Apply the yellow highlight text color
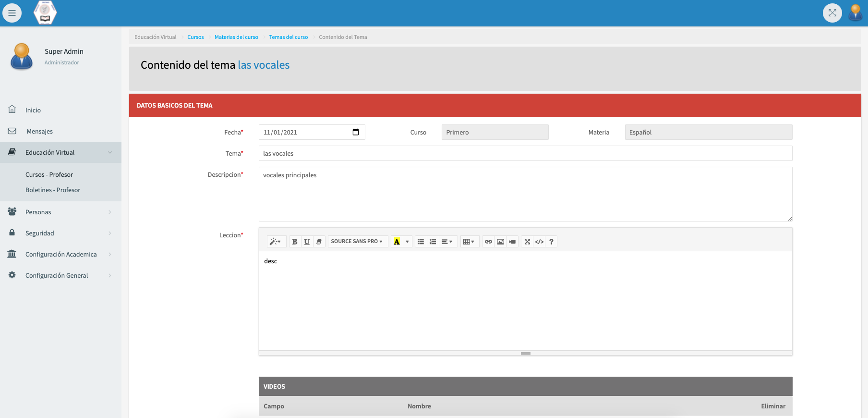The width and height of the screenshot is (868, 418). pyautogui.click(x=397, y=242)
